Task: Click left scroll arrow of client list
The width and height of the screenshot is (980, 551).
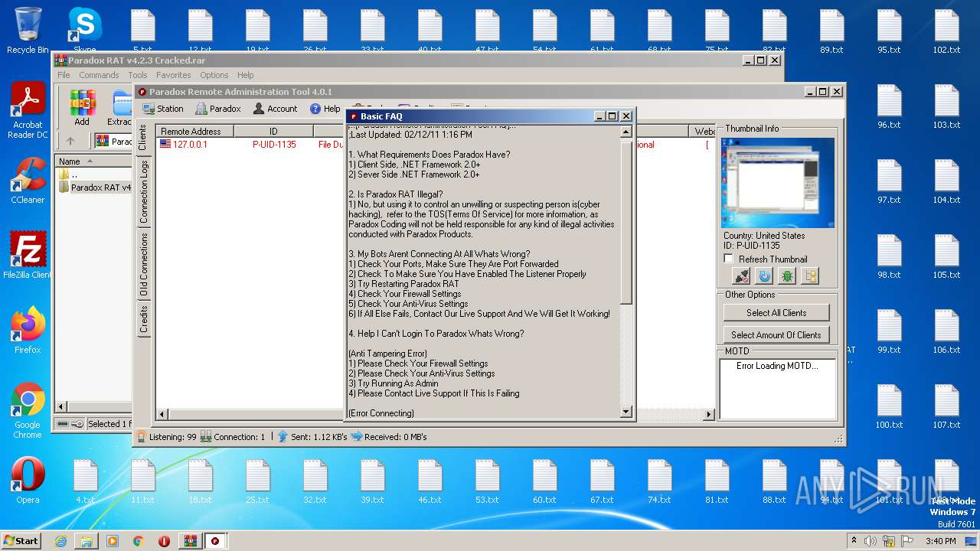Action: 162,415
